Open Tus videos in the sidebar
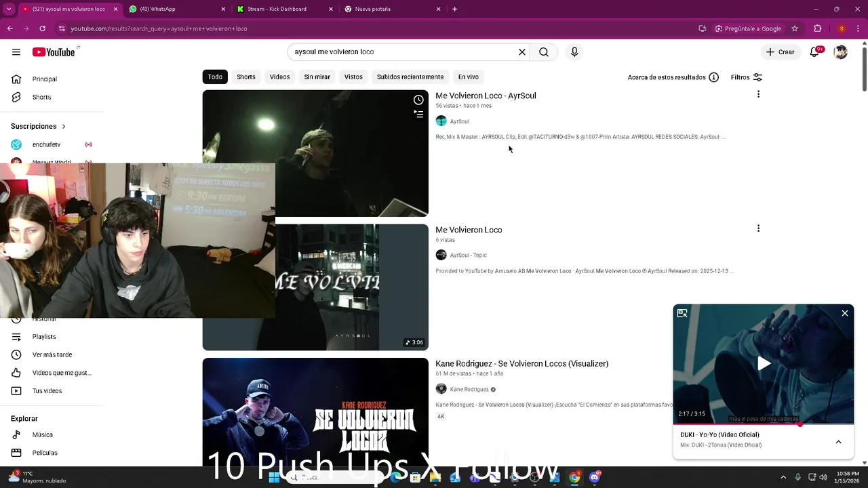This screenshot has height=488, width=868. [x=47, y=391]
